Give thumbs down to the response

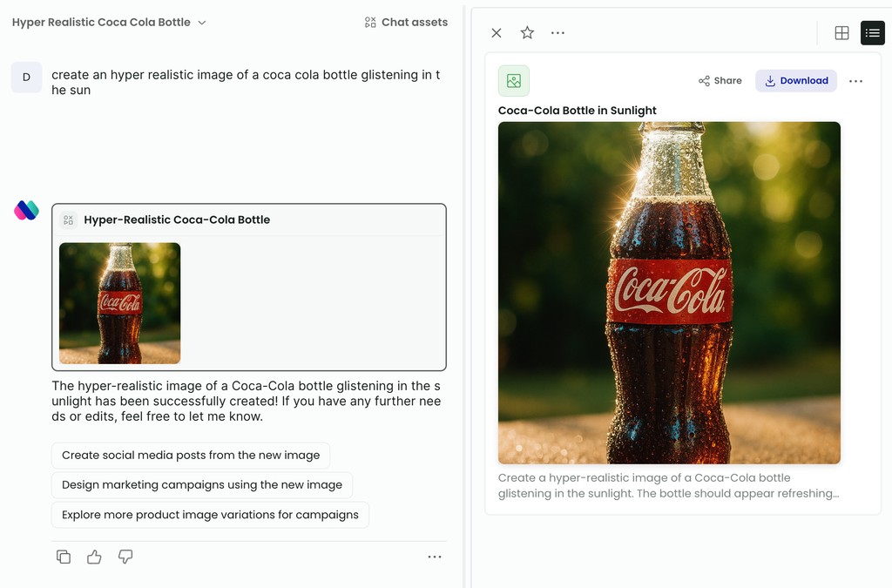[x=125, y=557]
